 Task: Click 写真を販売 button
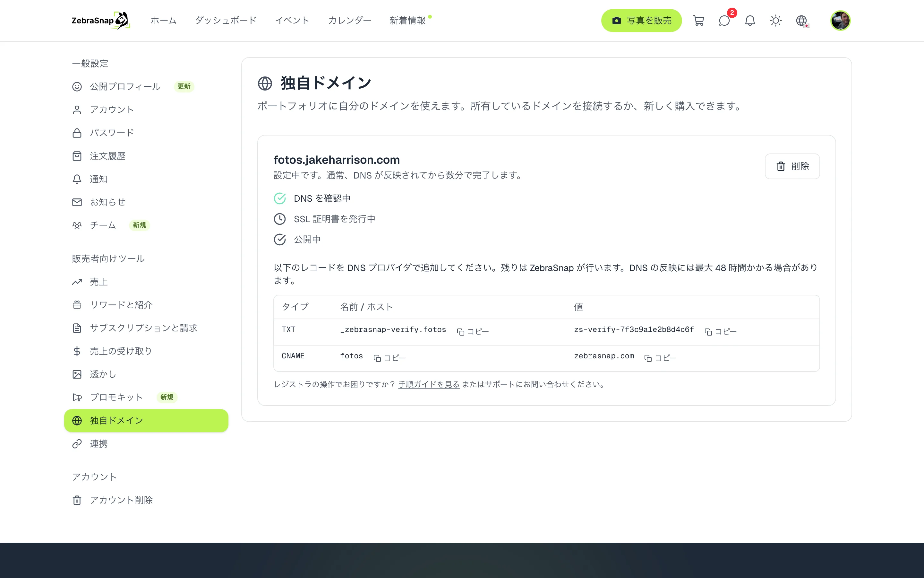[x=641, y=21]
